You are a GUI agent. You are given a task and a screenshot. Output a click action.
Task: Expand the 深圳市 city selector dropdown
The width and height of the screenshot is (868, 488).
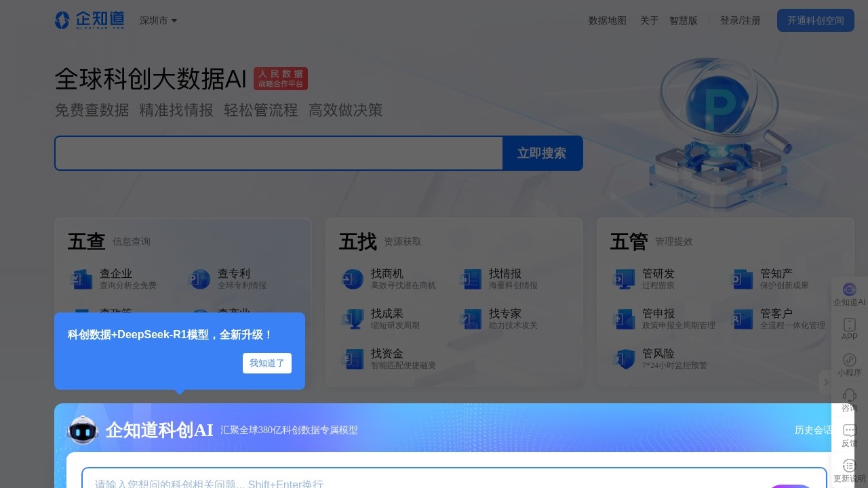(x=158, y=20)
